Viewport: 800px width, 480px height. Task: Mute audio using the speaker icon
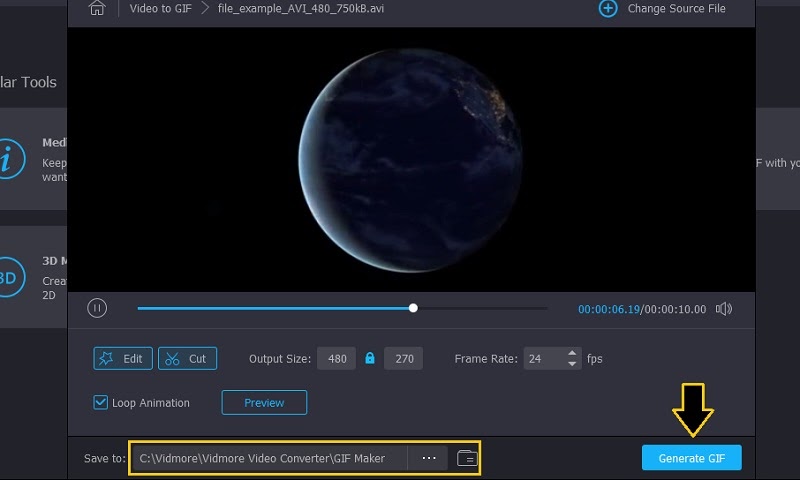pyautogui.click(x=724, y=309)
